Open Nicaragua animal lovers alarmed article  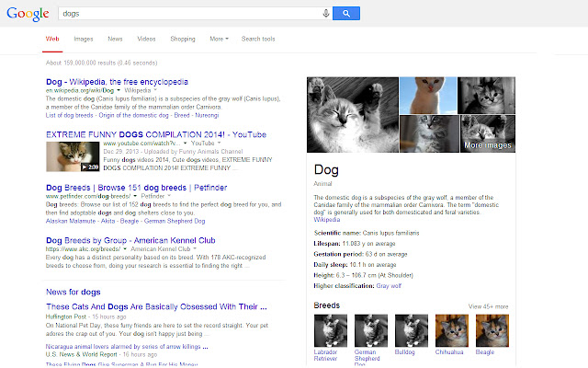(x=127, y=347)
